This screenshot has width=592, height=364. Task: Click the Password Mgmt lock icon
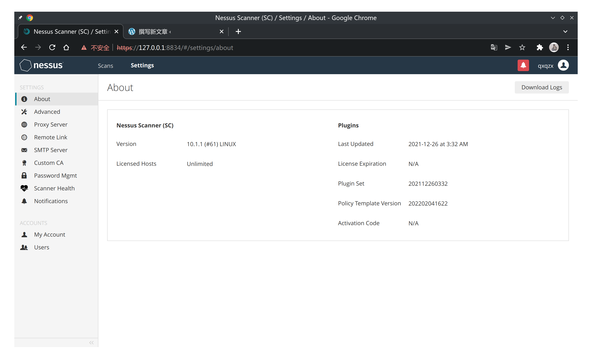click(24, 175)
